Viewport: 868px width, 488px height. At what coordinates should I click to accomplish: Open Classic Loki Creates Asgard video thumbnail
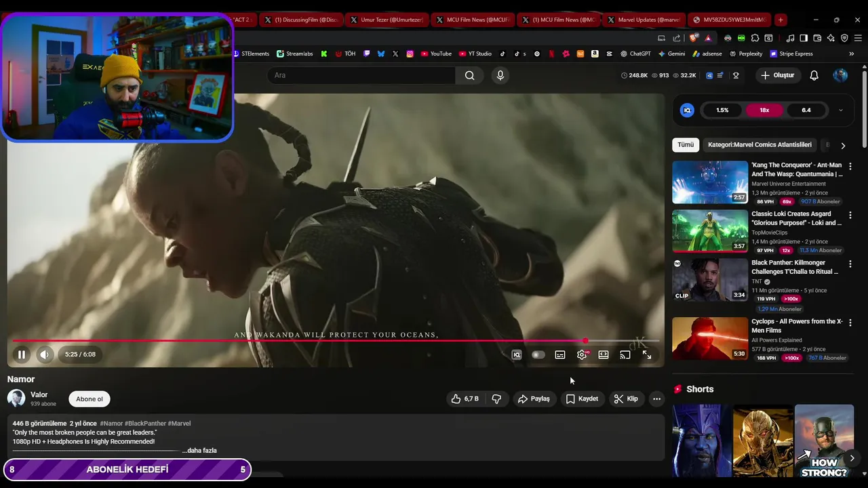710,230
